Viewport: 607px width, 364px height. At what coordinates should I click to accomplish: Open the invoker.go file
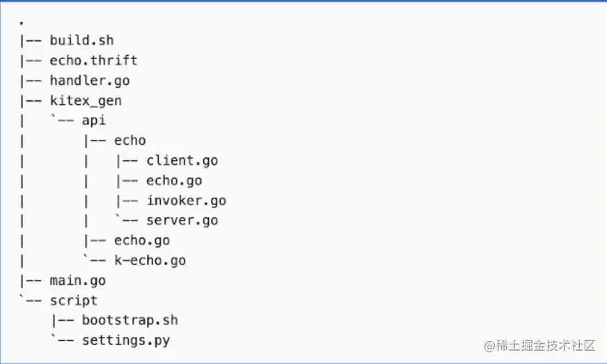(x=186, y=201)
